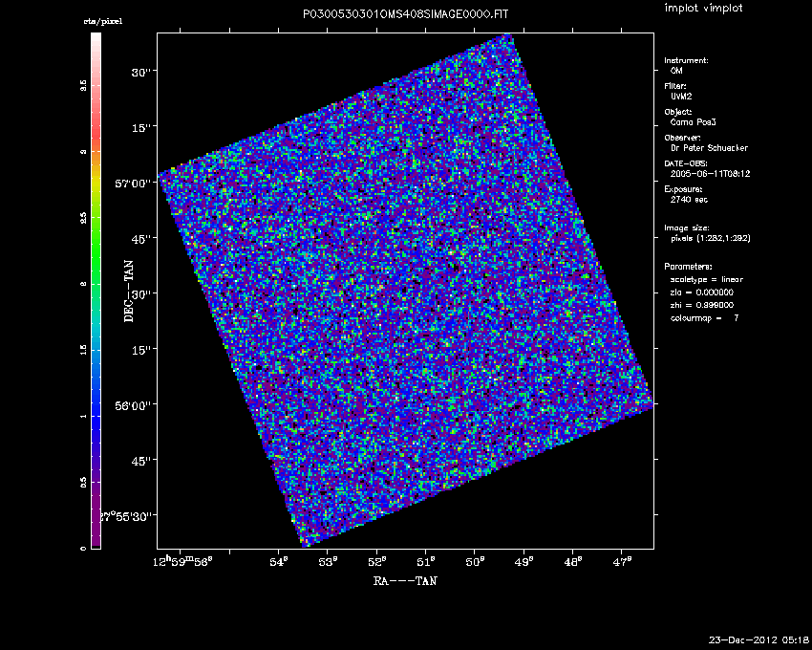The width and height of the screenshot is (812, 650).
Task: Click observer name 'Dr Peter Schuecker'
Action: [x=709, y=148]
